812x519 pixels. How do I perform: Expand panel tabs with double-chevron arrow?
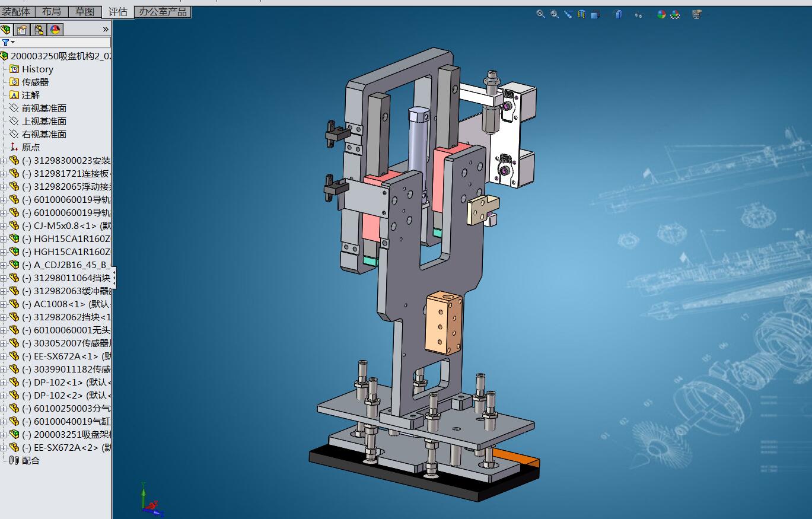[x=106, y=29]
